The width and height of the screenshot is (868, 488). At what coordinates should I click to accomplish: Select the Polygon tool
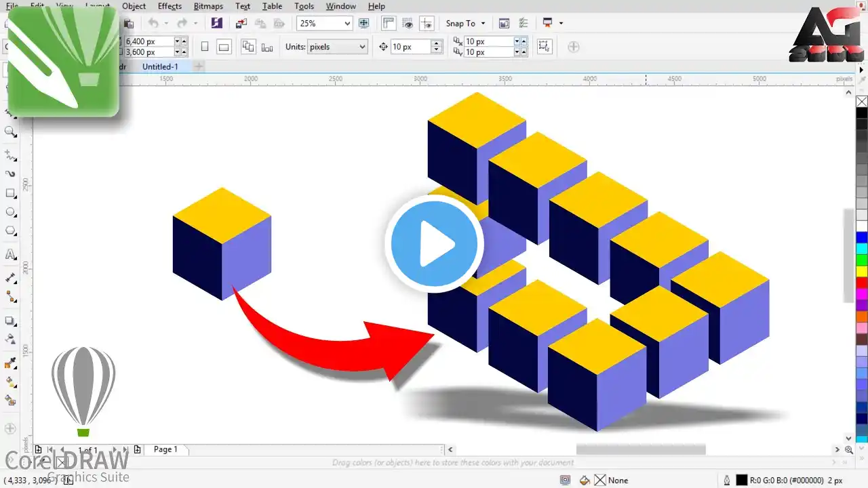[11, 231]
